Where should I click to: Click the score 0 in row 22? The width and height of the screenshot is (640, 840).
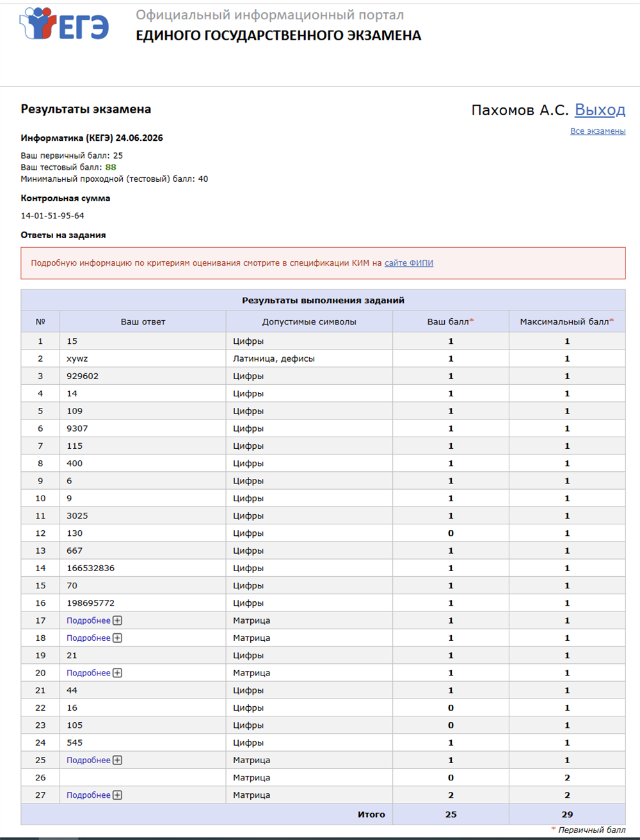point(451,708)
